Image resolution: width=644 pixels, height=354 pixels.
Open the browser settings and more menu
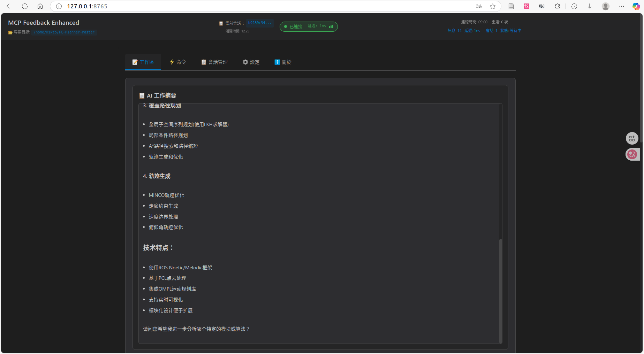click(622, 6)
